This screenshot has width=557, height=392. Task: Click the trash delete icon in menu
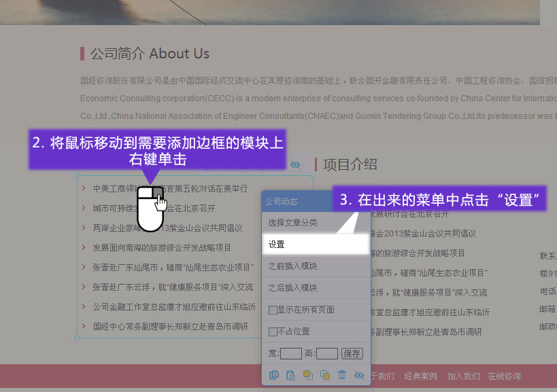(x=342, y=375)
